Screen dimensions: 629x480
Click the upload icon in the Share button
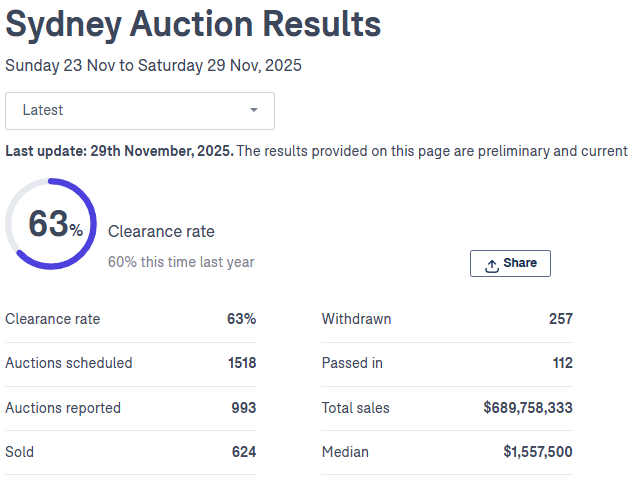pos(492,264)
